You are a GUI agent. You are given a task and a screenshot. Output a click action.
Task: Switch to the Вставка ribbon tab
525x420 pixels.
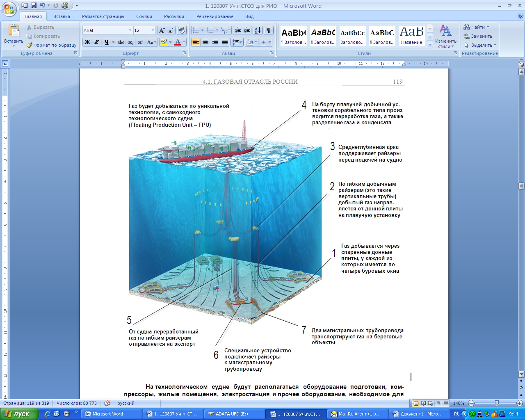[x=62, y=16]
